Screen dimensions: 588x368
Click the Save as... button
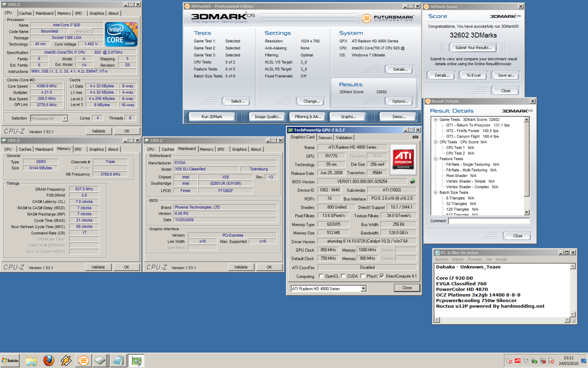(x=506, y=75)
